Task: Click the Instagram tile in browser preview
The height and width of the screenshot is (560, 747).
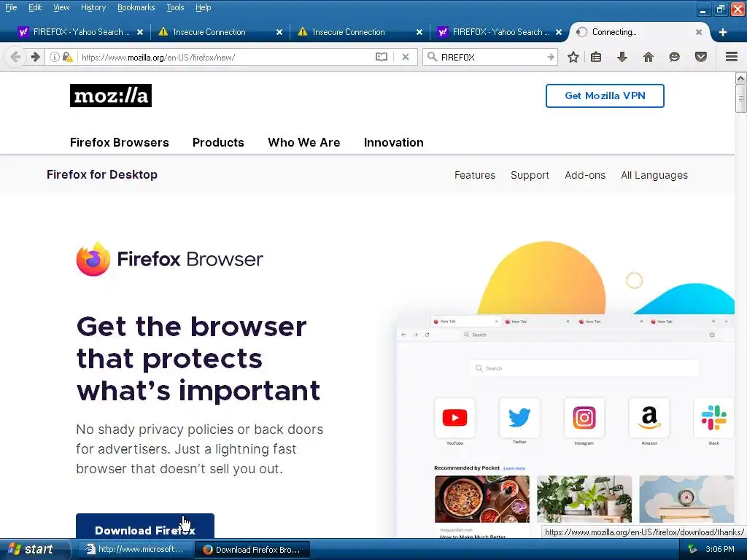Action: pyautogui.click(x=584, y=418)
